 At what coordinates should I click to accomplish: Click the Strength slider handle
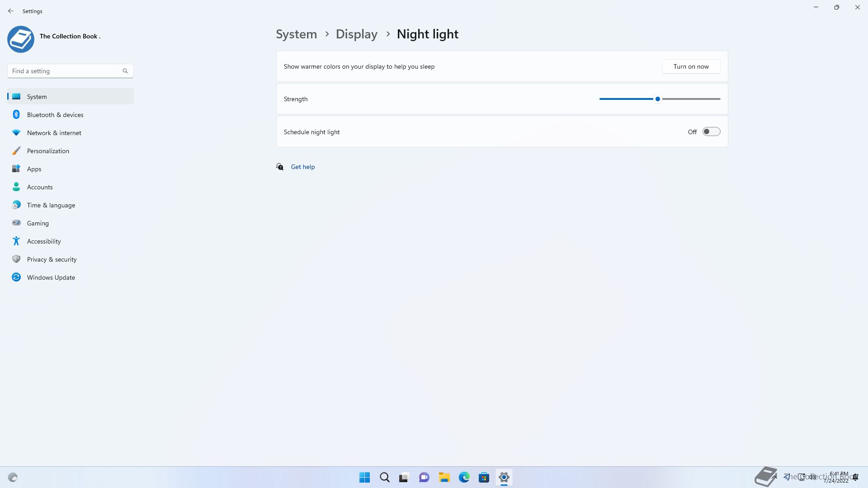click(x=658, y=99)
